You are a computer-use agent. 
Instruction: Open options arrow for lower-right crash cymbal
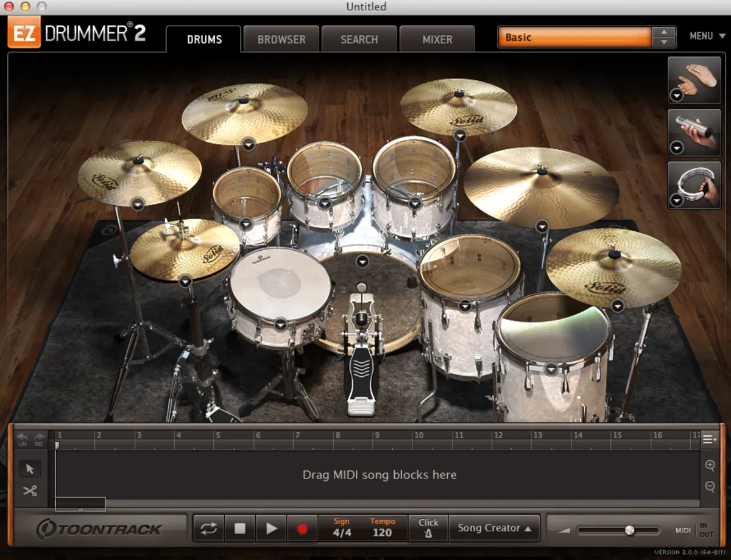[x=618, y=306]
